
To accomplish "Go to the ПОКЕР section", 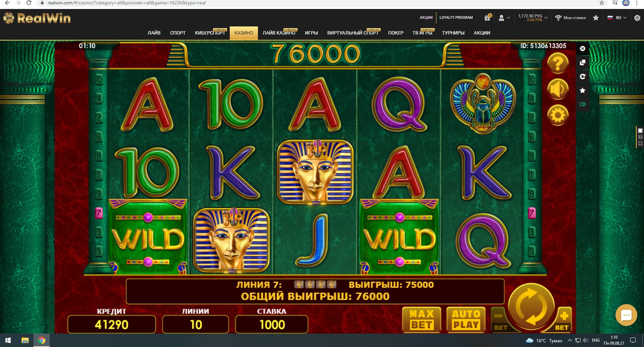I will point(396,33).
